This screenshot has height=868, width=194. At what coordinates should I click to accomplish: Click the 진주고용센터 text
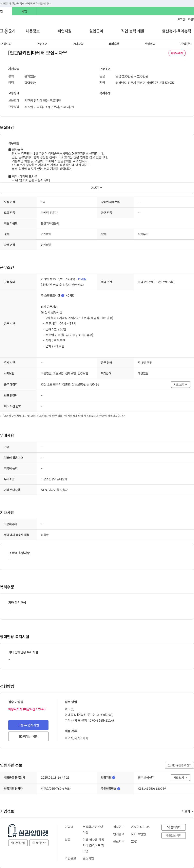tap(146, 777)
